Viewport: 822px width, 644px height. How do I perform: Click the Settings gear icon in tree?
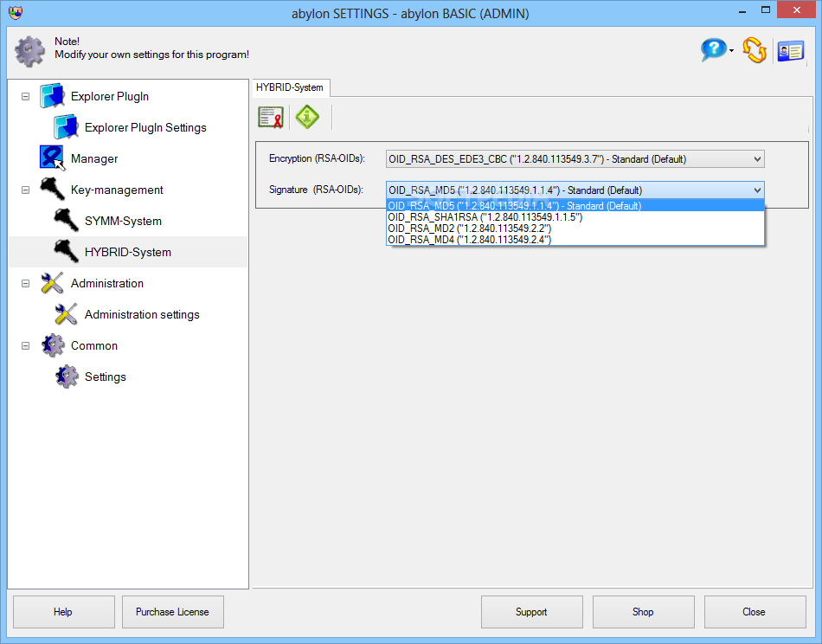(x=67, y=377)
